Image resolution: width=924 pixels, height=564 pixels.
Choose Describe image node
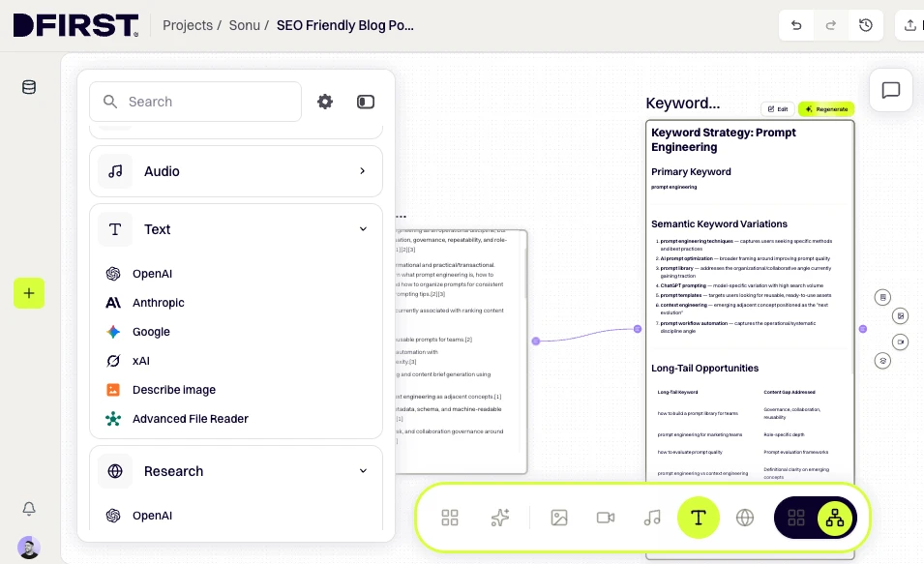pyautogui.click(x=174, y=390)
